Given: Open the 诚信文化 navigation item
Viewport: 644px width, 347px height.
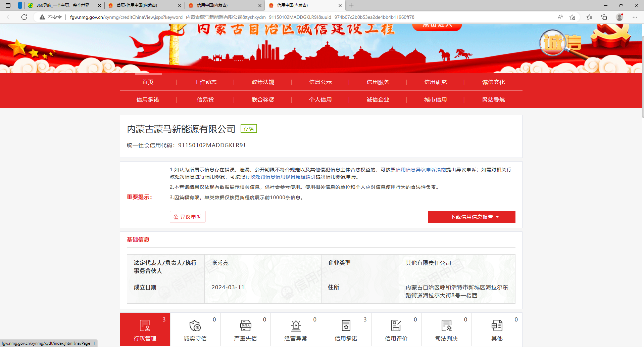Looking at the screenshot, I should pos(494,82).
